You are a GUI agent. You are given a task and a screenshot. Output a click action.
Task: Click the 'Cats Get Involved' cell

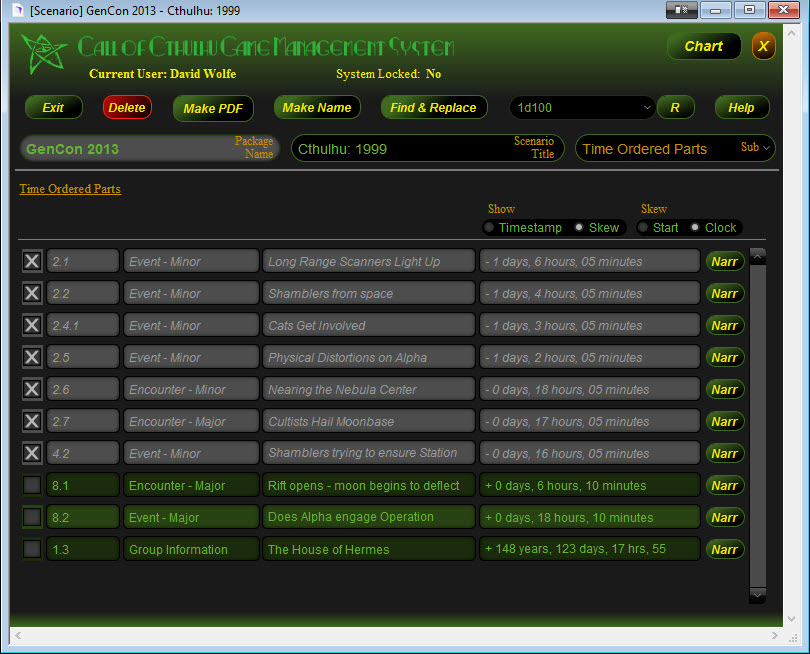[368, 325]
